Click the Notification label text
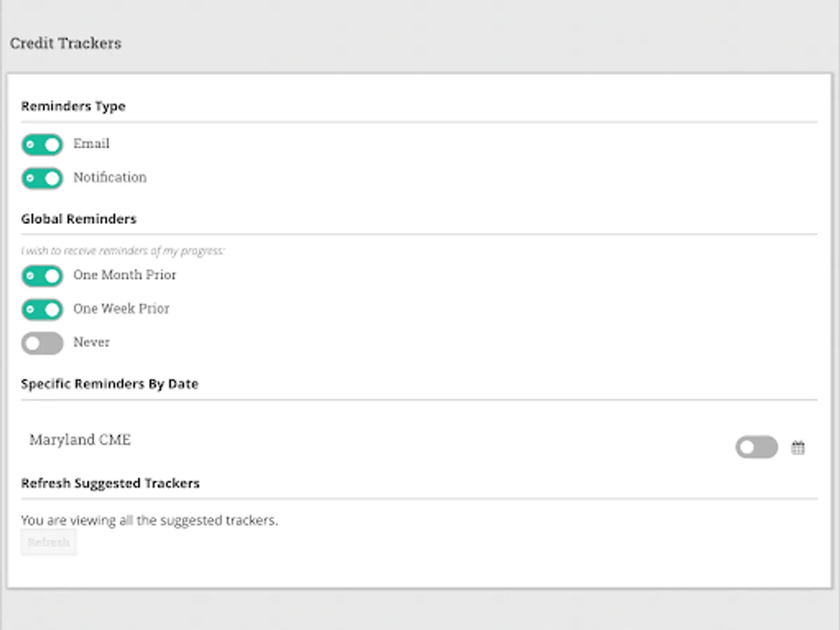Viewport: 840px width, 630px height. pos(110,177)
